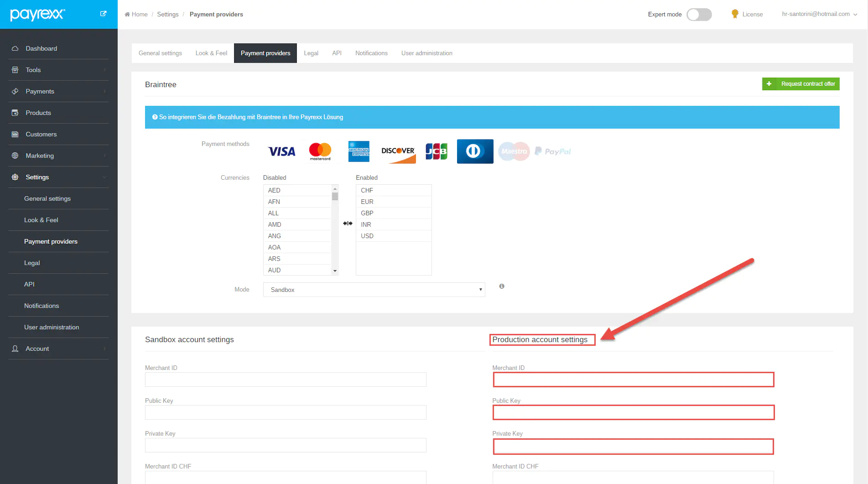Open the License link in header
868x484 pixels.
[747, 14]
